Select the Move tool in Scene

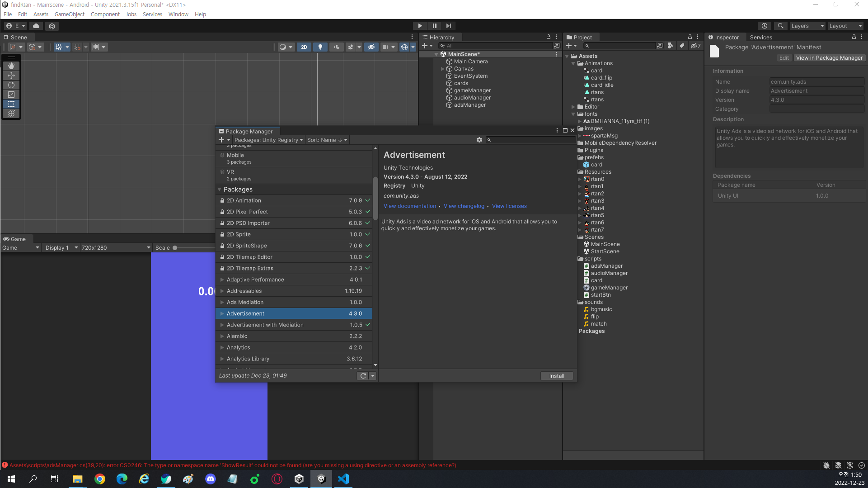pos(11,76)
